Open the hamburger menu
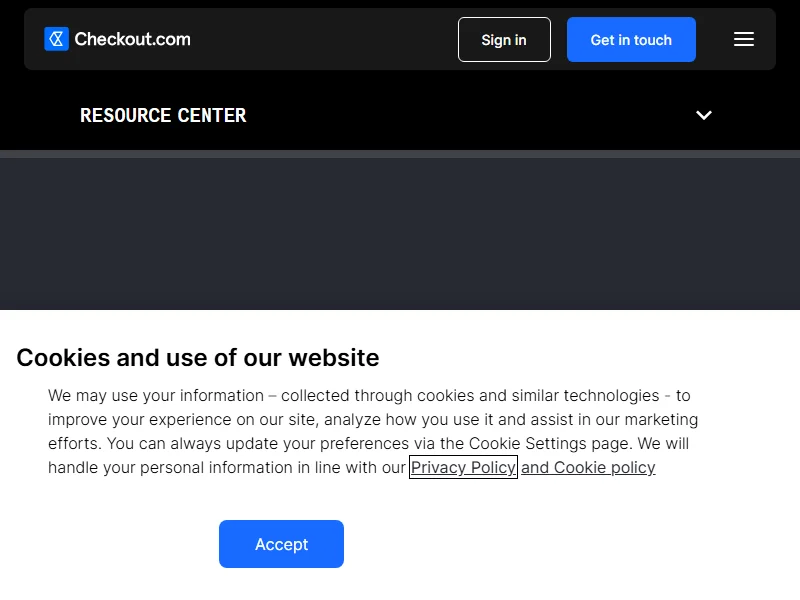 (x=743, y=39)
